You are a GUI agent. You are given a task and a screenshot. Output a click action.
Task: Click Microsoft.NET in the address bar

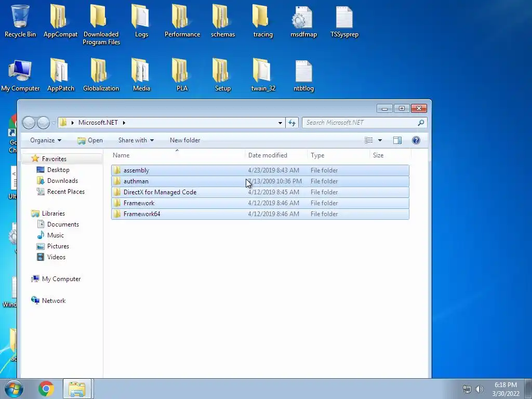[x=98, y=123]
